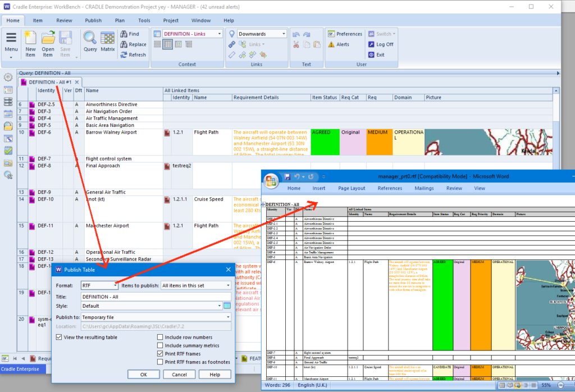The image size is (575, 392).
Task: Open the Publish ribbon tab
Action: click(93, 21)
